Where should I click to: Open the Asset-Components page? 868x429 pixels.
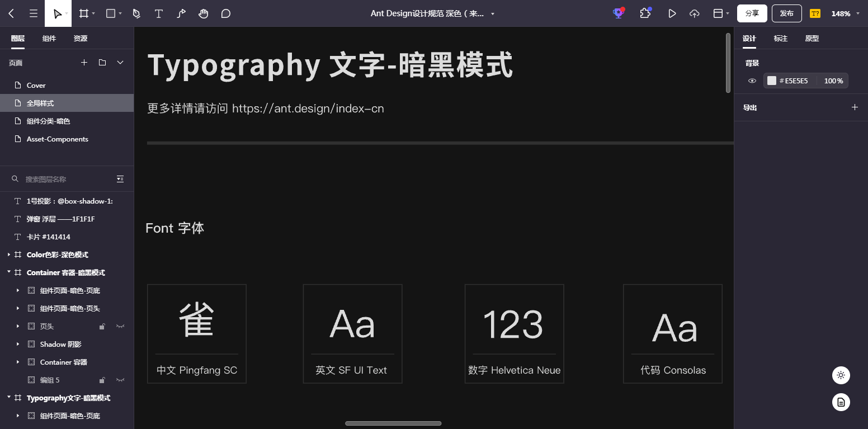coord(67,139)
